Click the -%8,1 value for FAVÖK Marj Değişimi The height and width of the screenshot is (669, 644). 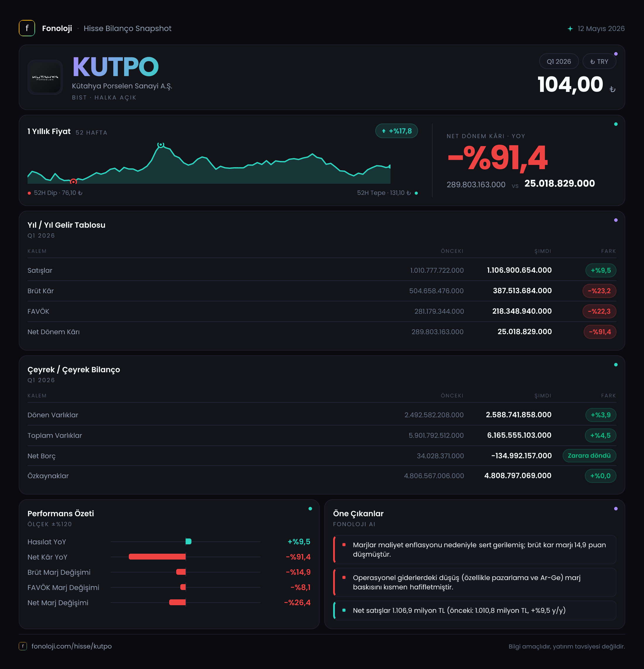click(301, 587)
